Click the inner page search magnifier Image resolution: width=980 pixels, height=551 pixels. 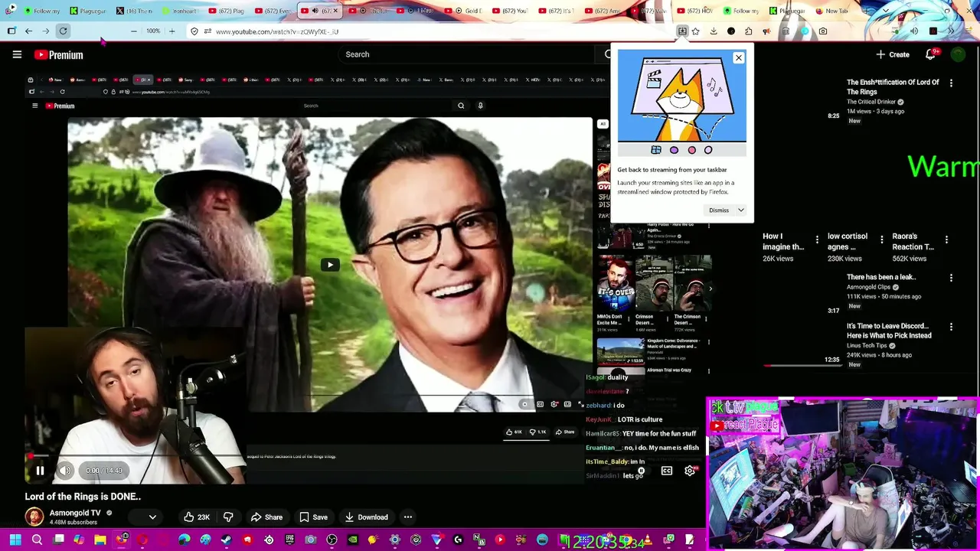click(x=461, y=106)
